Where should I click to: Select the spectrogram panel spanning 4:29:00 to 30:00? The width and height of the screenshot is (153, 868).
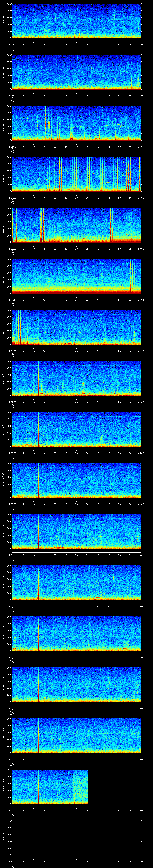(76, 276)
